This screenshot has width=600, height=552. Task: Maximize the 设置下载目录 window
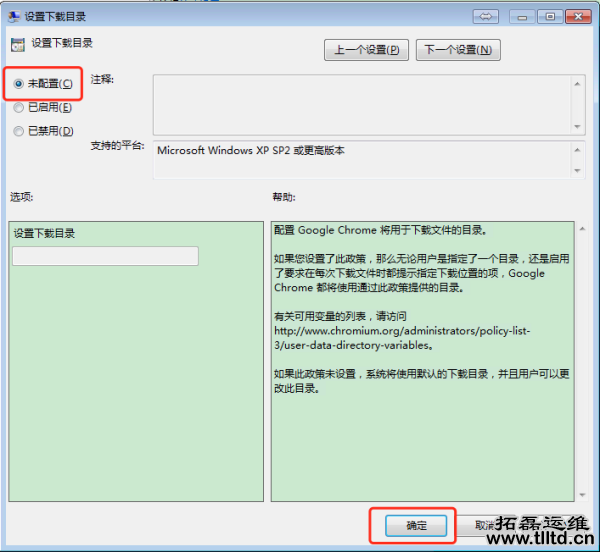[x=550, y=17]
